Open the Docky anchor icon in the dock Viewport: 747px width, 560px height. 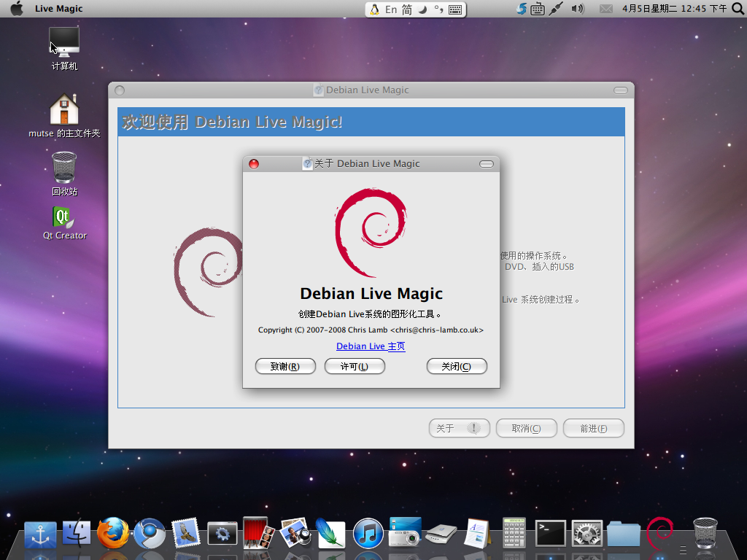coord(41,534)
